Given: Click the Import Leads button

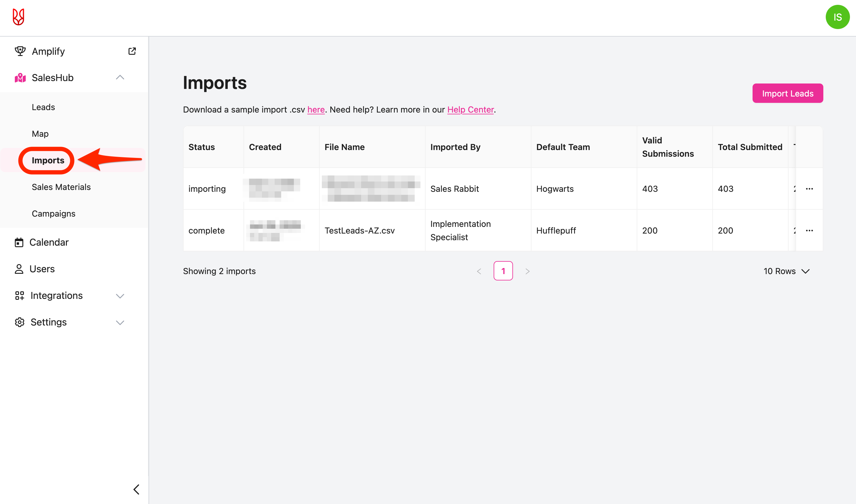Looking at the screenshot, I should 787,93.
